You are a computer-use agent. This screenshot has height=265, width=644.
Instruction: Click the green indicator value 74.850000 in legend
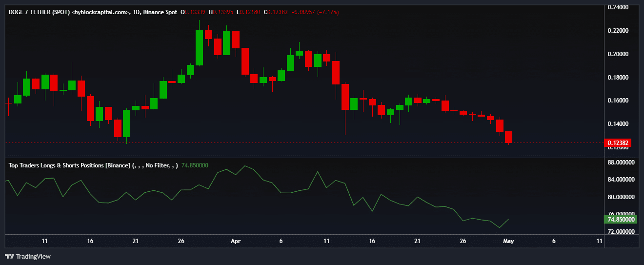coord(195,165)
